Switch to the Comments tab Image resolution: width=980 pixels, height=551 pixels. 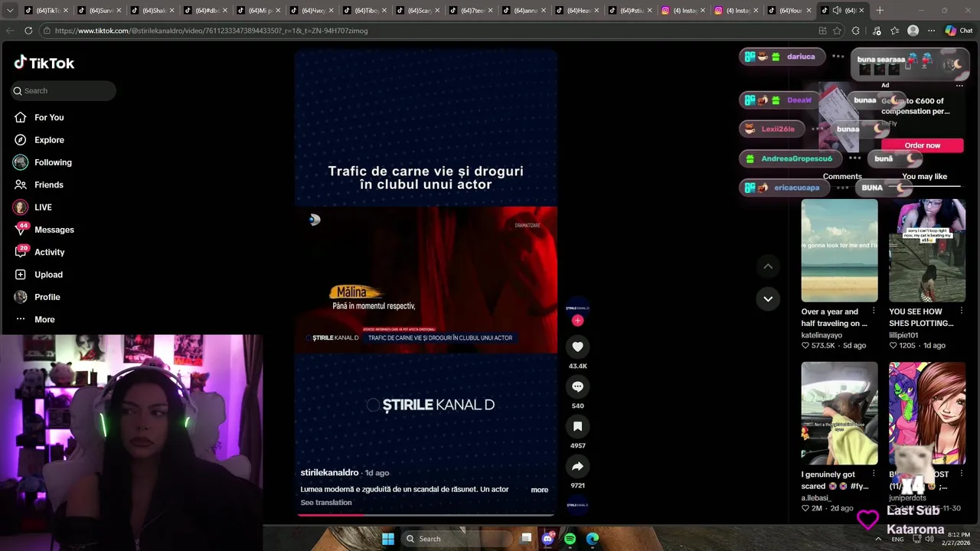tap(842, 177)
